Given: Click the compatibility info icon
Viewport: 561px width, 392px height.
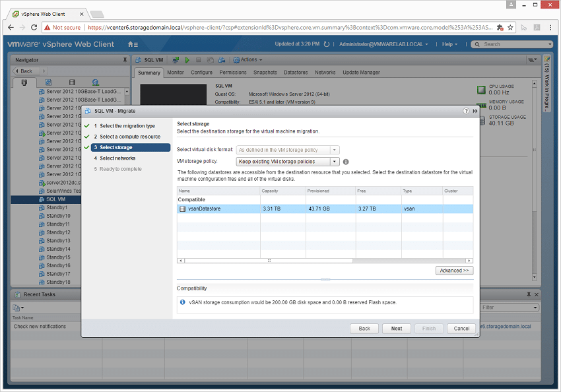Looking at the screenshot, I should click(x=182, y=302).
